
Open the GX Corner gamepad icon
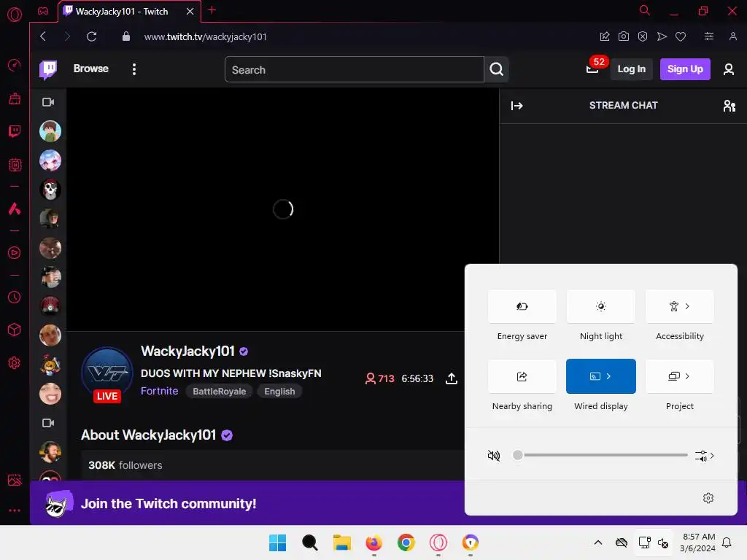click(43, 11)
